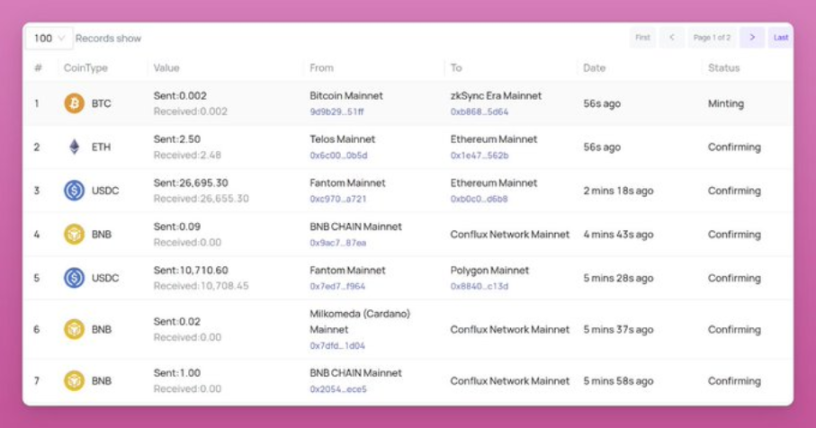Go to the previous page arrow
The height and width of the screenshot is (428, 816).
[x=671, y=37]
